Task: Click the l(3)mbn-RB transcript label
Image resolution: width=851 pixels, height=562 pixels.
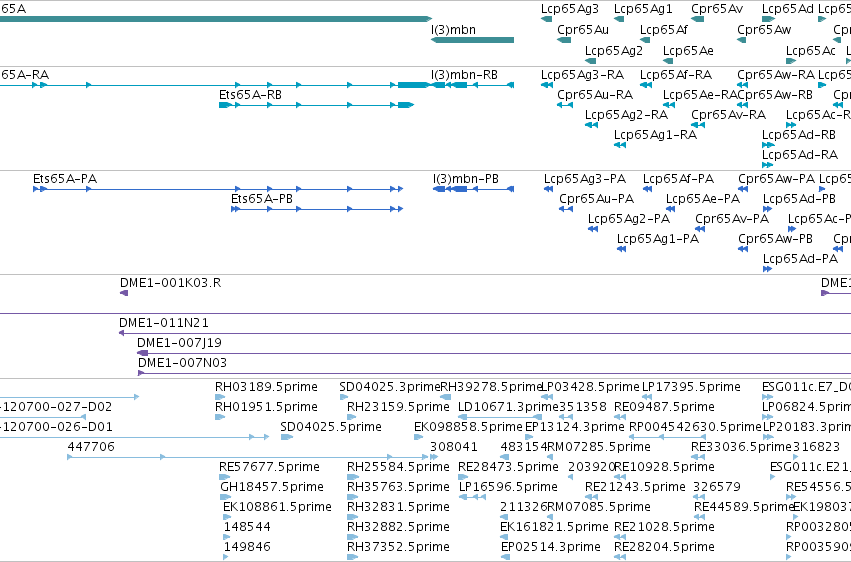Action: pos(464,75)
